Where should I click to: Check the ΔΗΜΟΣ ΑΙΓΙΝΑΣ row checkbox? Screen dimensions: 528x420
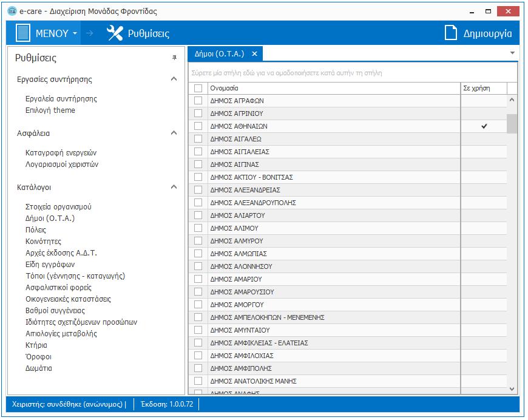coord(198,164)
